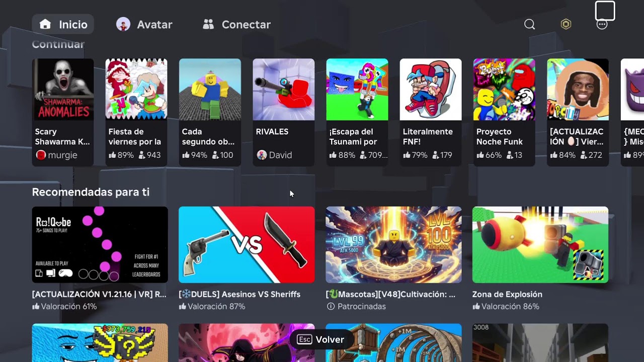This screenshot has width=644, height=362.
Task: Open Literalmente FNF! game thumbnail
Action: (431, 89)
